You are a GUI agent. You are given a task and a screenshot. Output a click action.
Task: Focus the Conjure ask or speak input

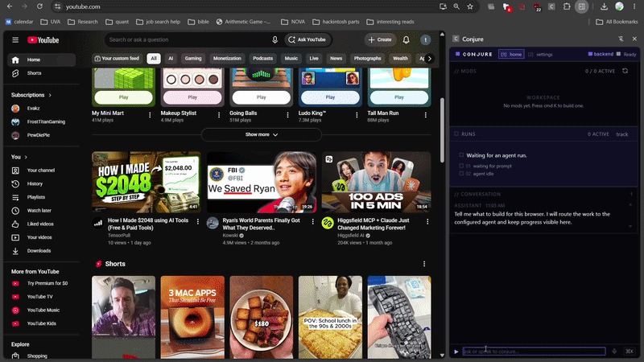point(534,352)
